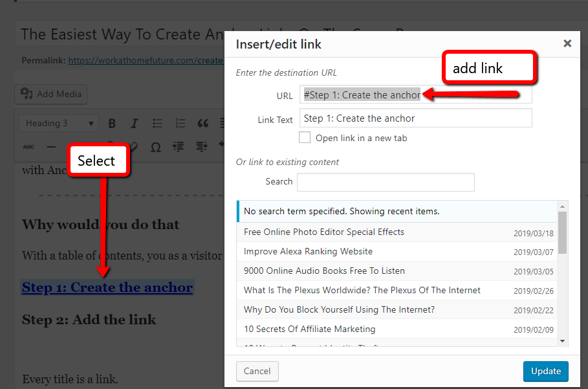The width and height of the screenshot is (588, 389).
Task: Click the Cancel button
Action: [x=257, y=371]
